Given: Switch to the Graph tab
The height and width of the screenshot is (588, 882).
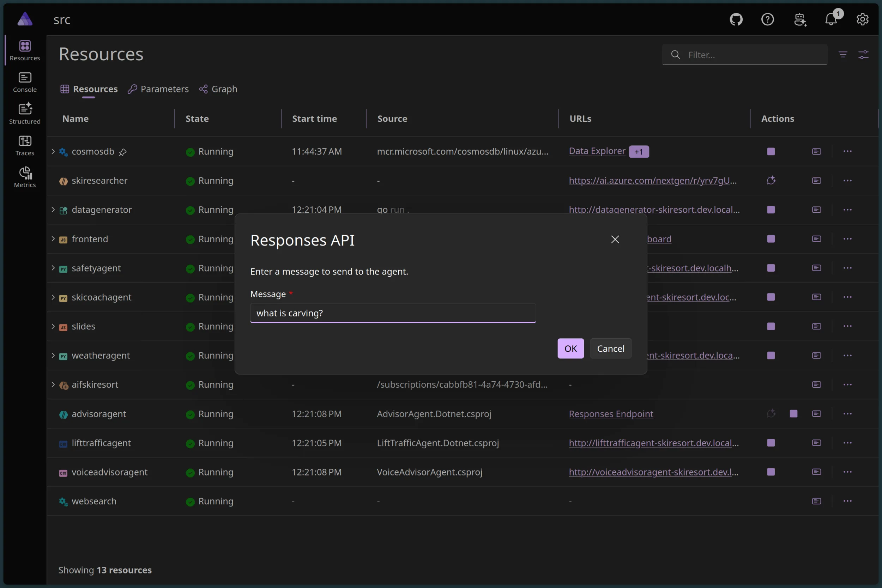Looking at the screenshot, I should tap(218, 89).
